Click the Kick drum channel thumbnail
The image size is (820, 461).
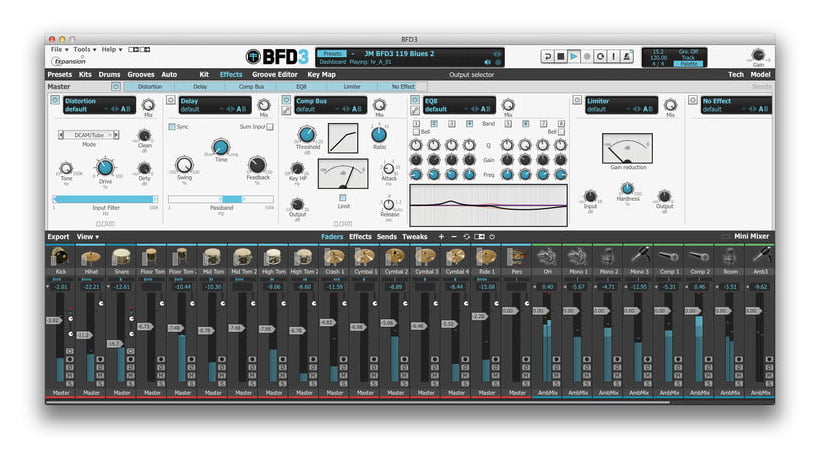[60, 257]
